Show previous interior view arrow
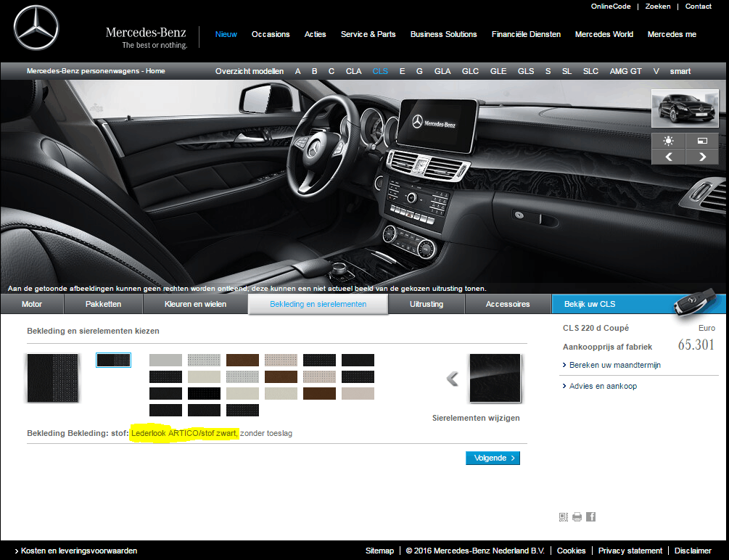The width and height of the screenshot is (729, 560). coord(668,157)
